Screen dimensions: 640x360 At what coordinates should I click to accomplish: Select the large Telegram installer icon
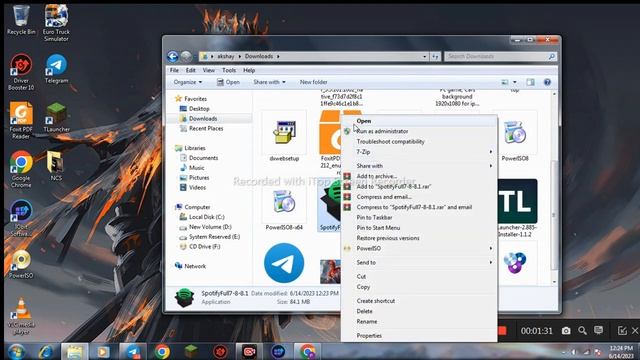click(284, 263)
